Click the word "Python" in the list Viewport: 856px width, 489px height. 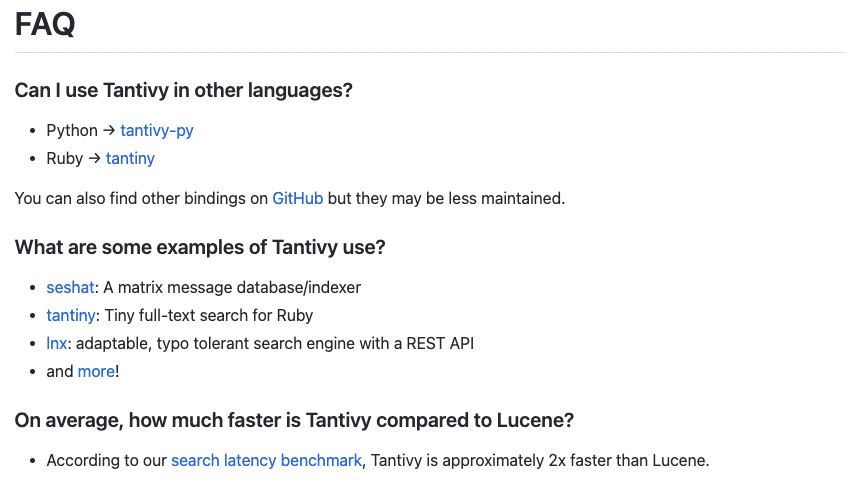[72, 130]
